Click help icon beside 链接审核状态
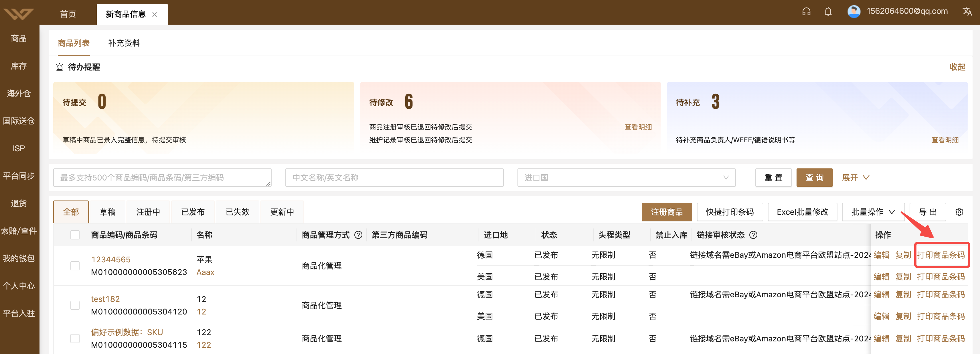 pos(753,235)
